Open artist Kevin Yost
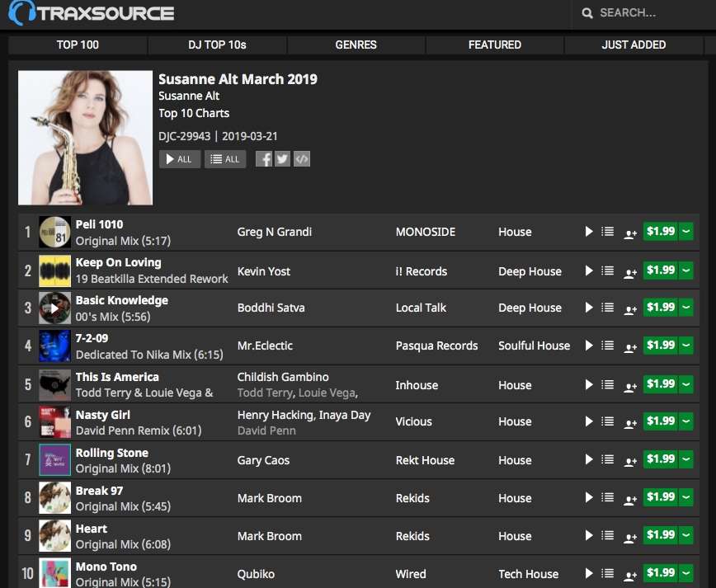 point(263,271)
